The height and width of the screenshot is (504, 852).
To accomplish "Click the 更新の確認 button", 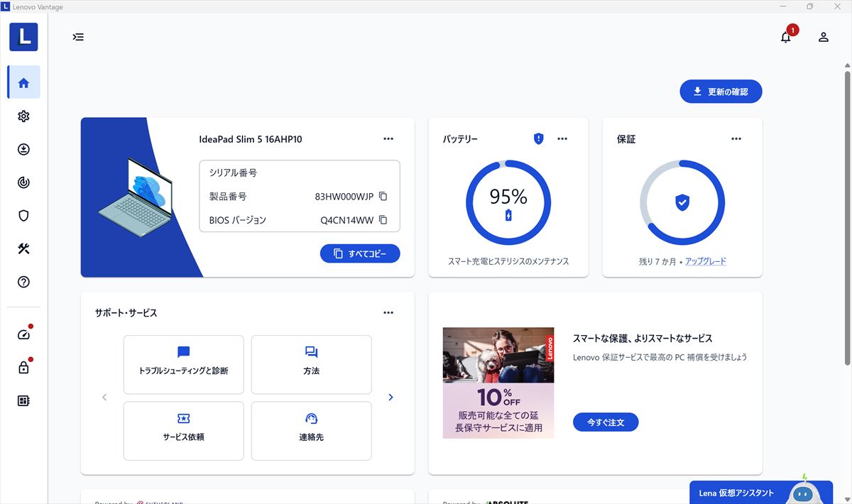I will pos(721,92).
